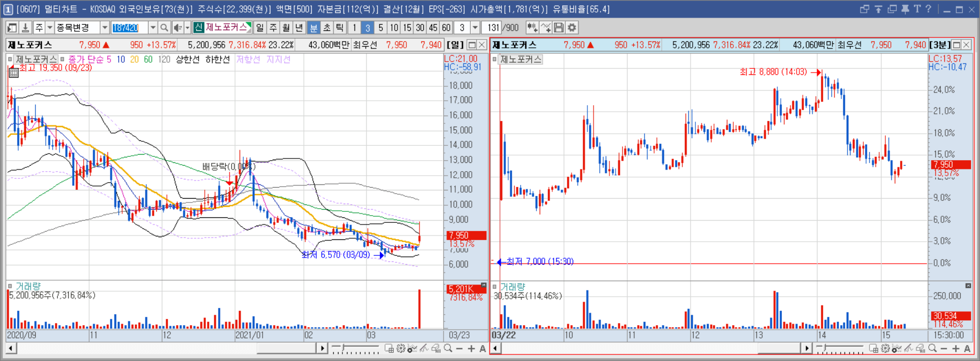Click the download arrow icon in top toolbar
The height and width of the screenshot is (361, 980).
pos(25,28)
